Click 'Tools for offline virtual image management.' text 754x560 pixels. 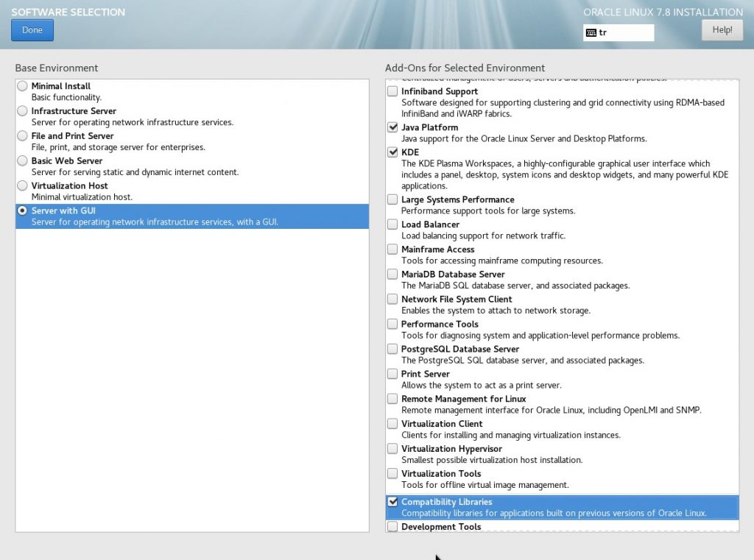(485, 485)
